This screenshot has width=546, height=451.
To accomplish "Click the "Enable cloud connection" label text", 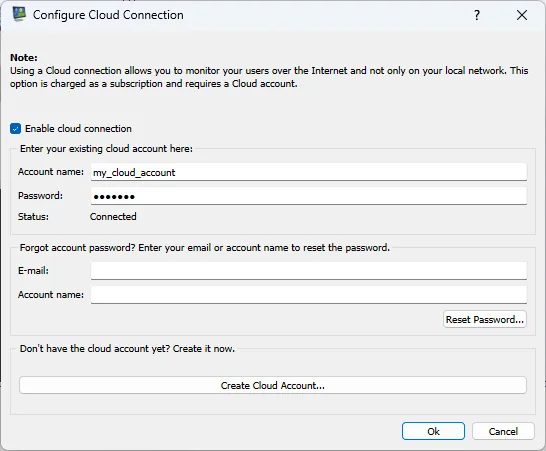I will [78, 129].
